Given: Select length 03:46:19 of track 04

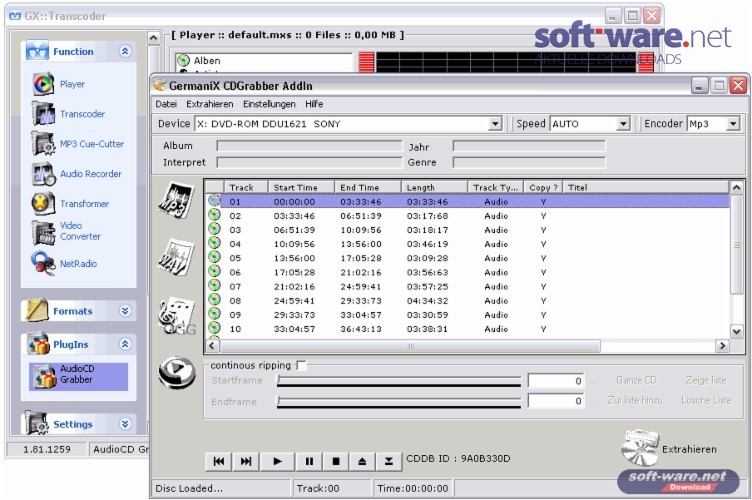Looking at the screenshot, I should 427,244.
